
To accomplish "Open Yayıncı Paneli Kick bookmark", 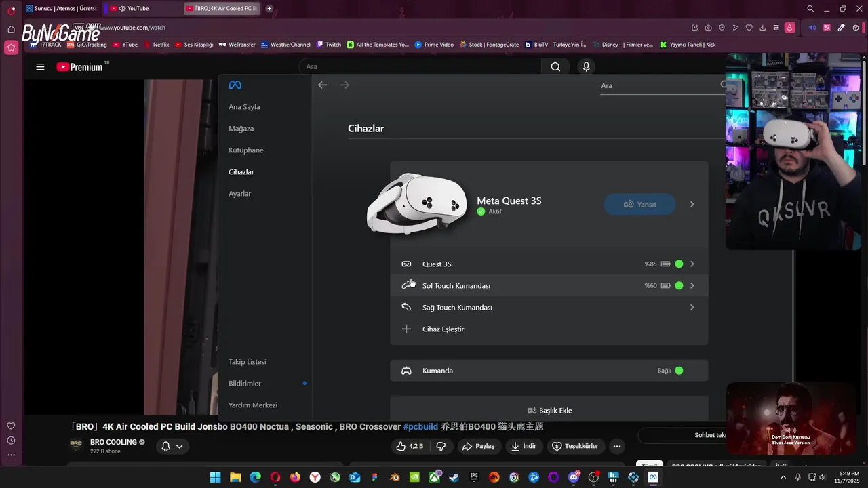I will tap(688, 45).
